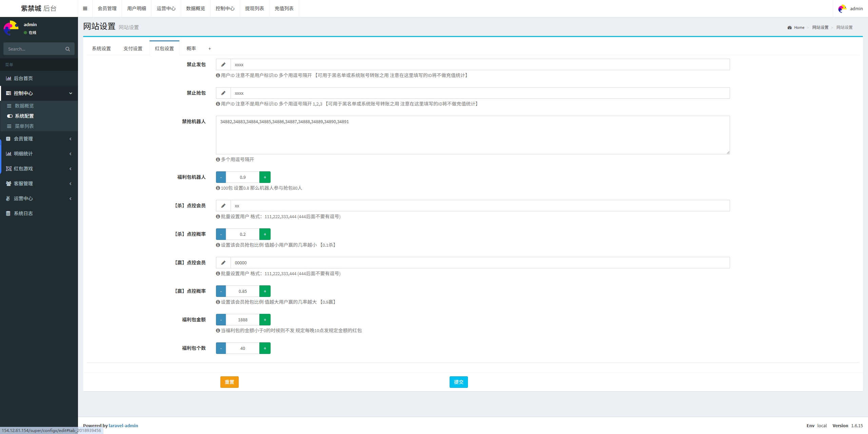The width and height of the screenshot is (868, 434).
Task: Open 充值列表 in top navigation
Action: pyautogui.click(x=284, y=8)
